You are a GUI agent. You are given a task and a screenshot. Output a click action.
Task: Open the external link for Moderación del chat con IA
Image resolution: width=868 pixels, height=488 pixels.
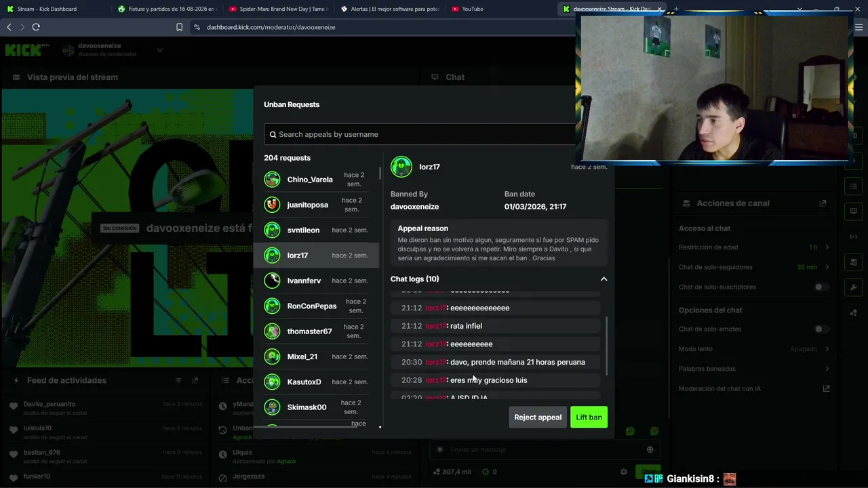(826, 388)
